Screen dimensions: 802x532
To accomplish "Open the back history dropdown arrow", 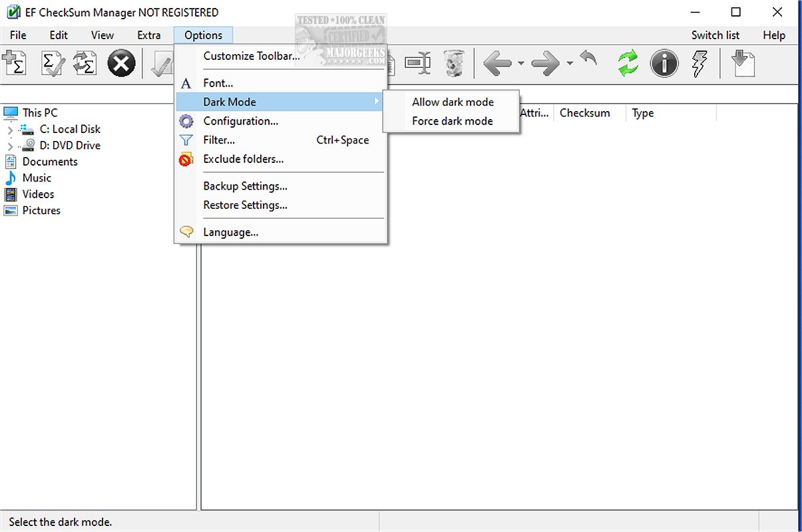I will 520,64.
